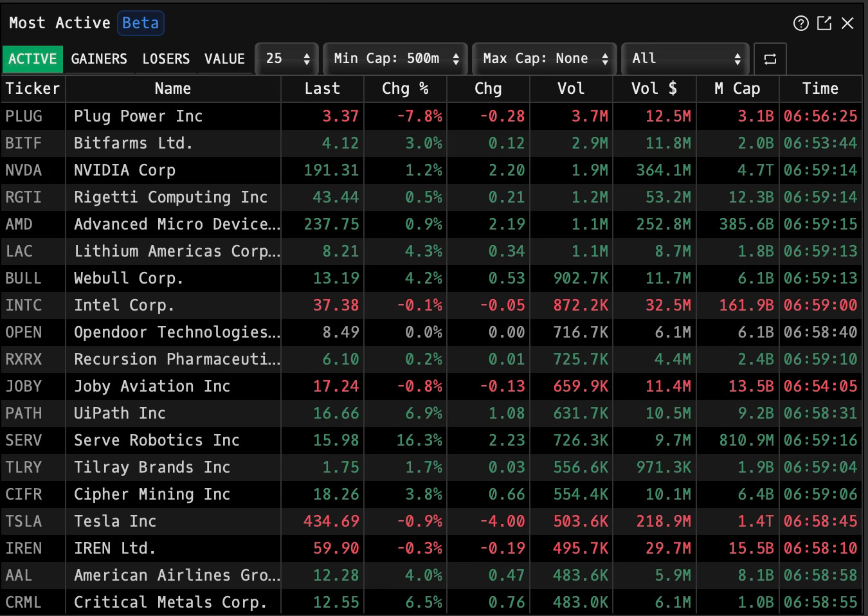Image resolution: width=868 pixels, height=616 pixels.
Task: Sort by the M Cap column header
Action: coord(737,89)
